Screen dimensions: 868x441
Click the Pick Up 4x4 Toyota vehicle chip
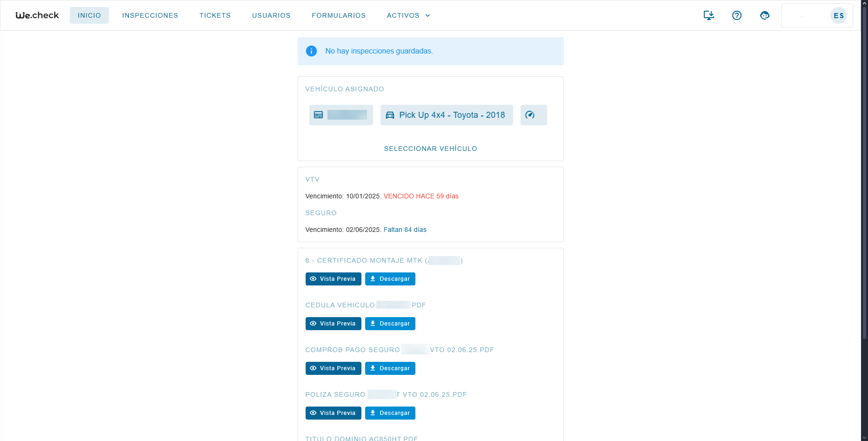(x=446, y=115)
